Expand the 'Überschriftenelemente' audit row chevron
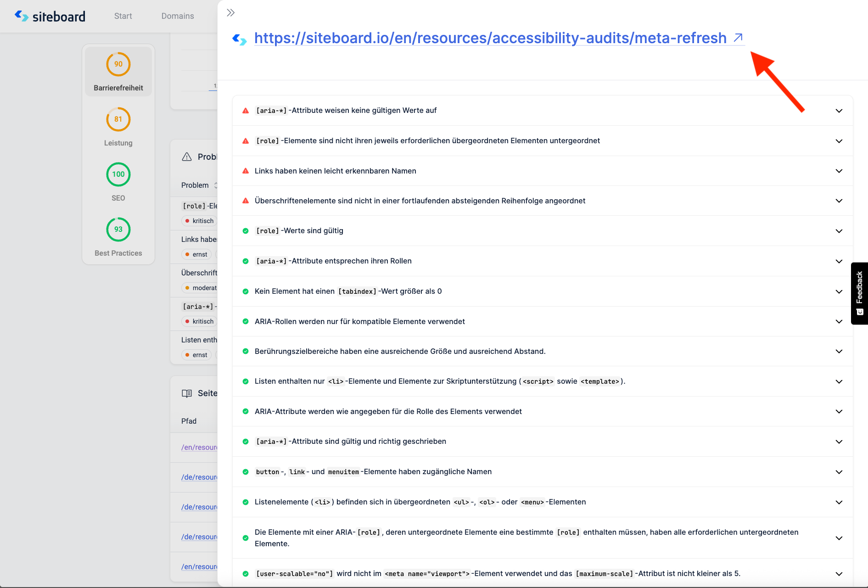 (x=839, y=201)
